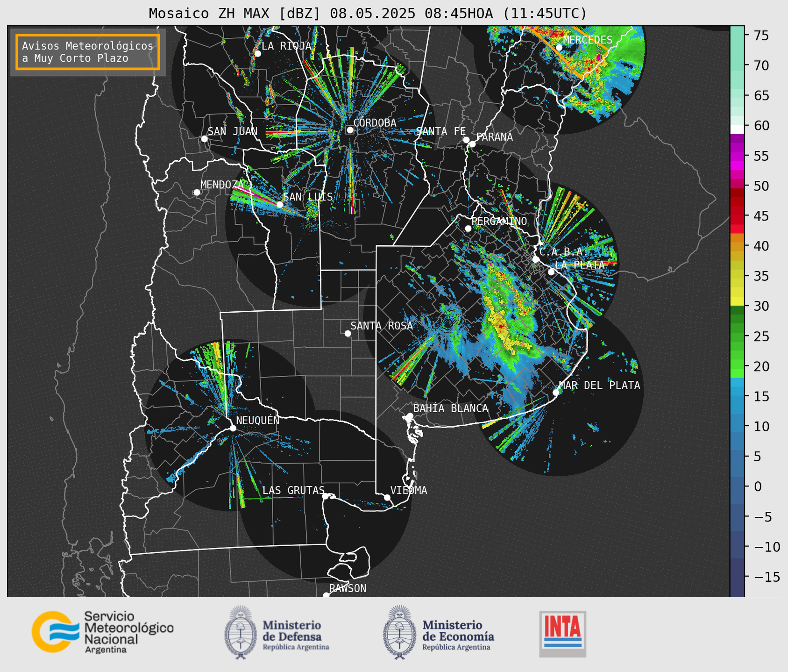Click the magenta 55 dBZ color band

737,156
